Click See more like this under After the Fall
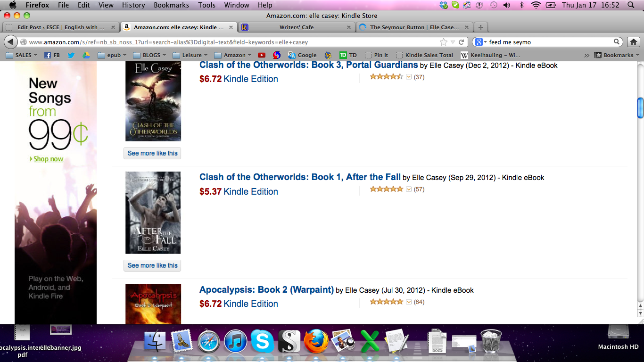Screen dimensions: 644x362 click(152, 265)
